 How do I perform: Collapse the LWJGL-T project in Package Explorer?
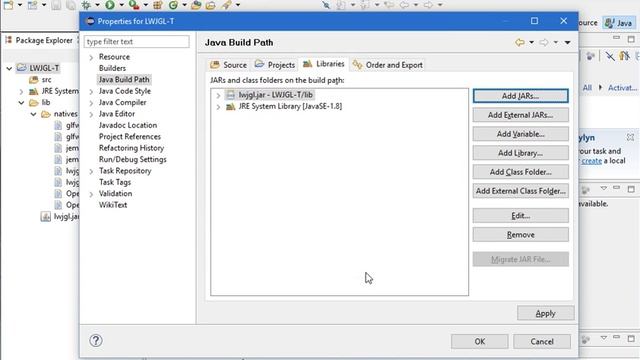[x=9, y=69]
